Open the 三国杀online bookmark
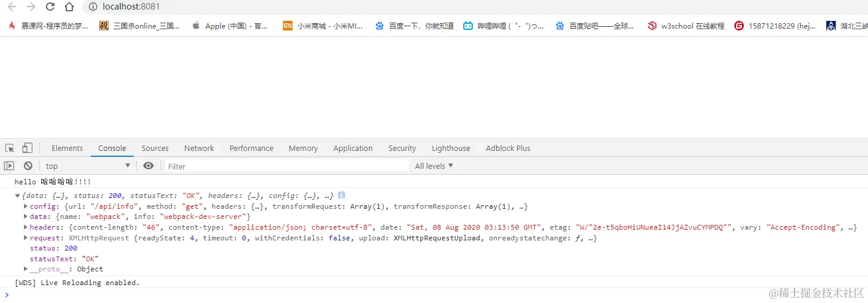Image resolution: width=868 pixels, height=303 pixels. coord(139,26)
